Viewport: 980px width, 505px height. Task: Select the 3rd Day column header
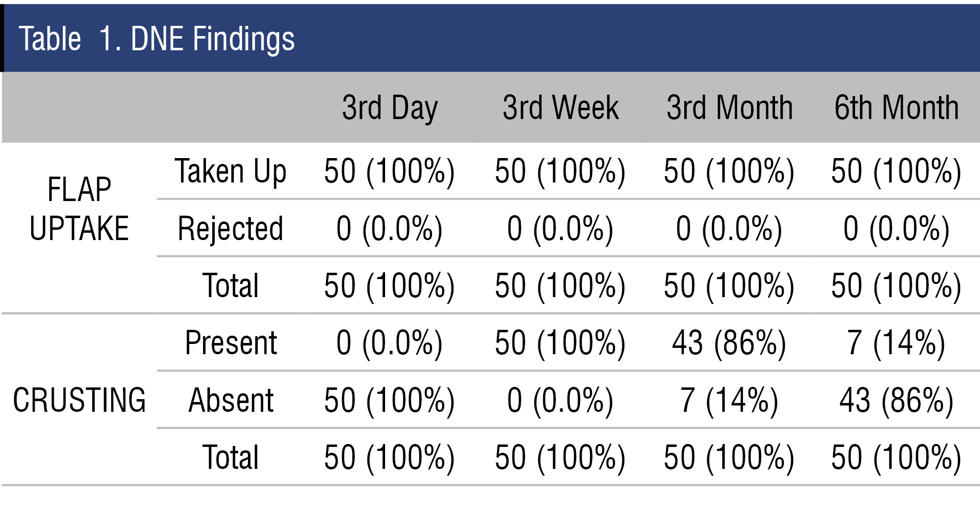click(x=389, y=108)
